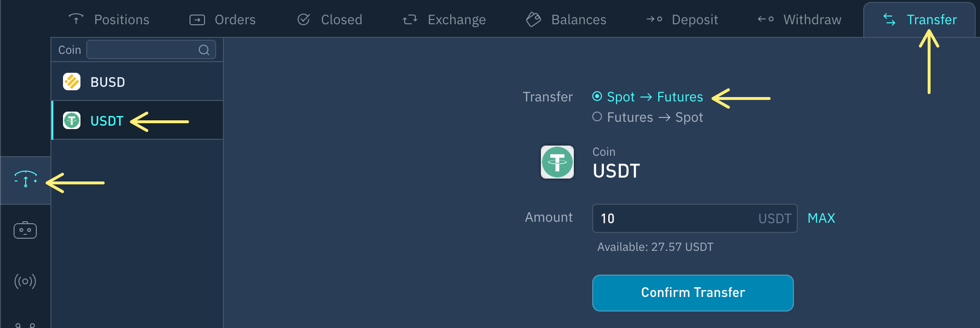Click the BUSD coin logo icon
This screenshot has height=328, width=980.
tap(72, 82)
